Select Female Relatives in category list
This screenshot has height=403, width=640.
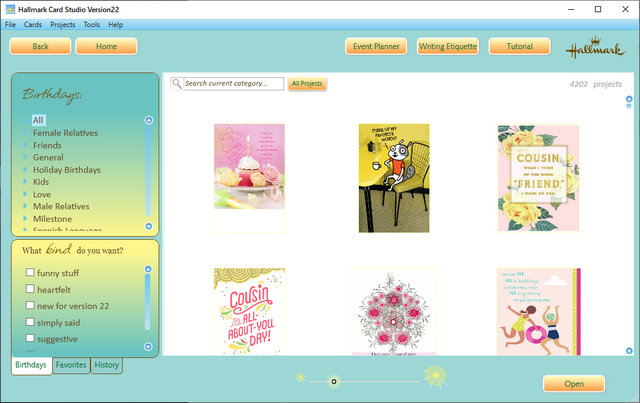tap(65, 133)
